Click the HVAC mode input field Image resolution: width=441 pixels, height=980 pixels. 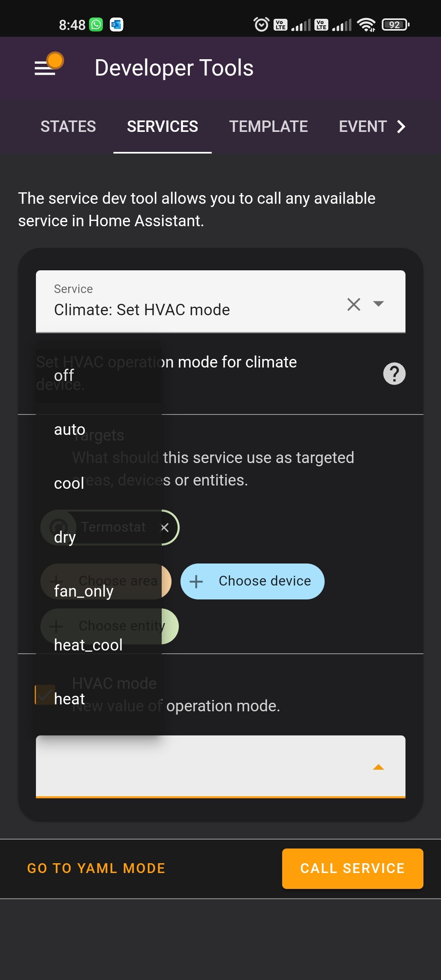[204, 766]
